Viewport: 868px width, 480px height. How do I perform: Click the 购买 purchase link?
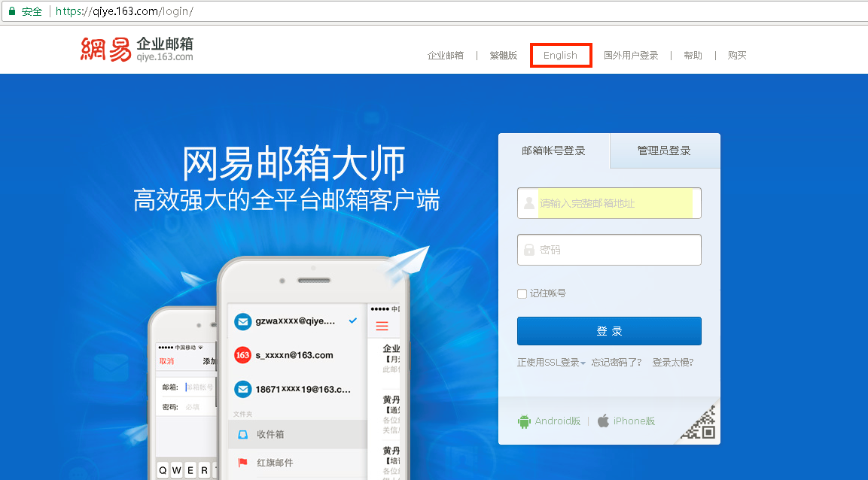coord(736,55)
